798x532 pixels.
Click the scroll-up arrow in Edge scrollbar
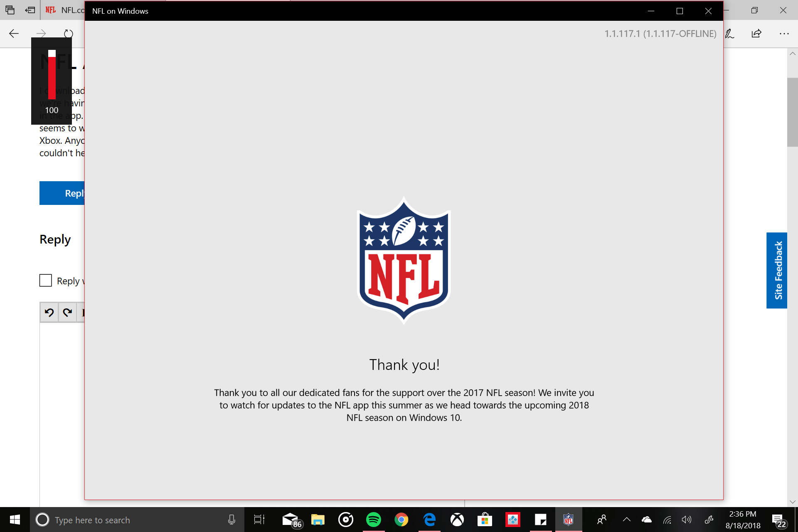(793, 54)
